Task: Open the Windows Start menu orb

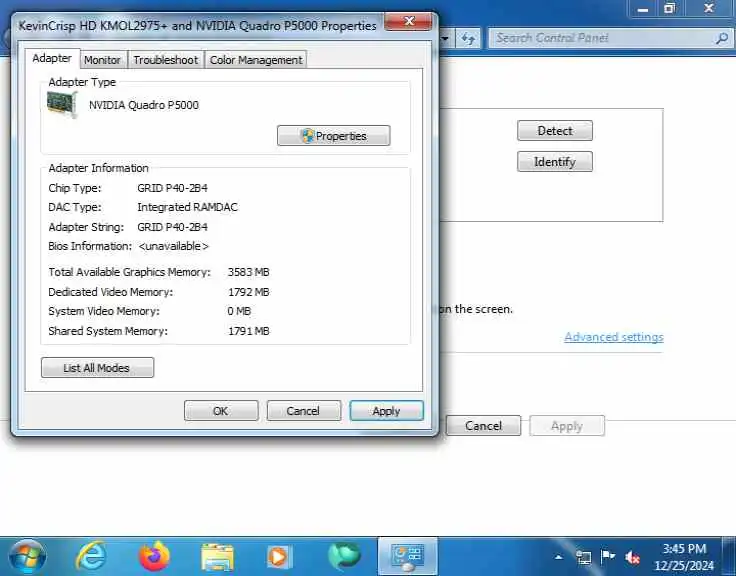Action: pyautogui.click(x=27, y=557)
